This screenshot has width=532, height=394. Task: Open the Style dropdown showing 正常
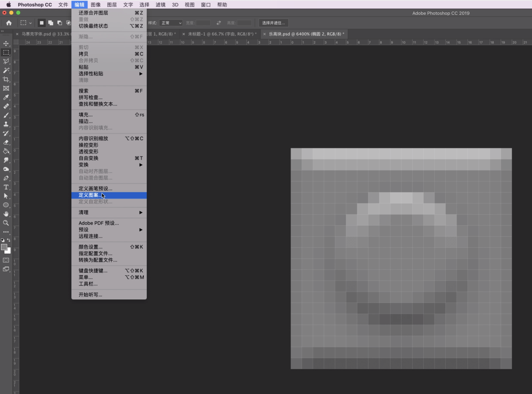(171, 23)
